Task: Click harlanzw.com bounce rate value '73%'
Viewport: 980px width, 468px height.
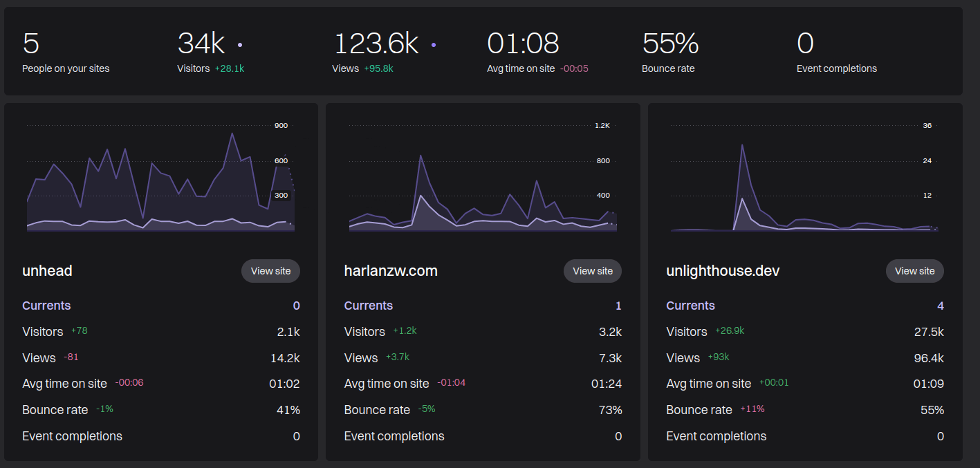Action: [610, 410]
